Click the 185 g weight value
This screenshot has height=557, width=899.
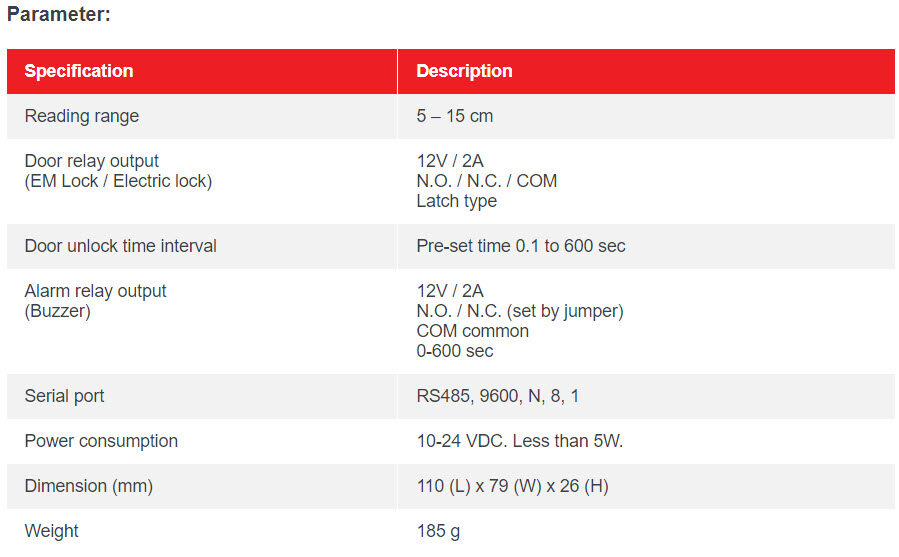(439, 532)
